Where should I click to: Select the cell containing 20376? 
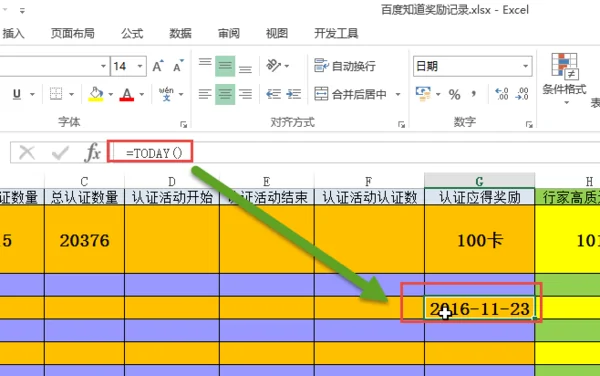point(85,239)
